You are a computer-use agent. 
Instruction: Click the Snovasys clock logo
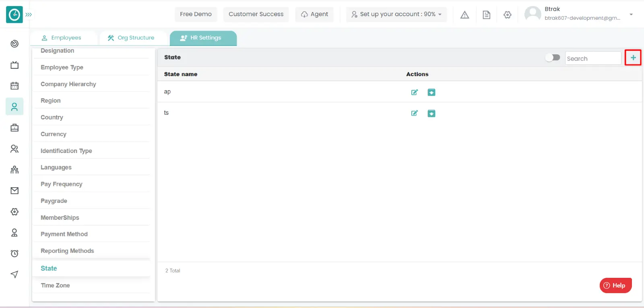click(14, 14)
